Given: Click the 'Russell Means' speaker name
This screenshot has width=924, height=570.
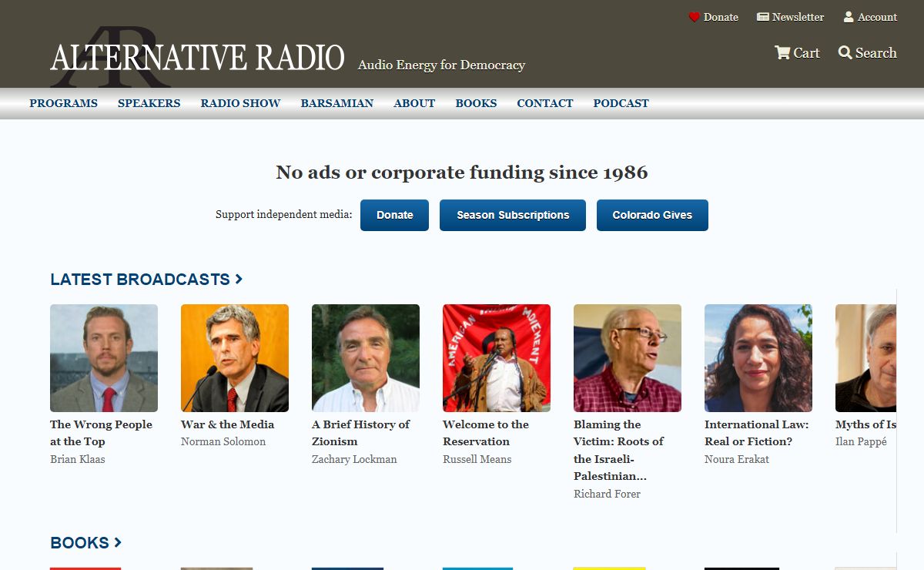Looking at the screenshot, I should click(x=477, y=459).
